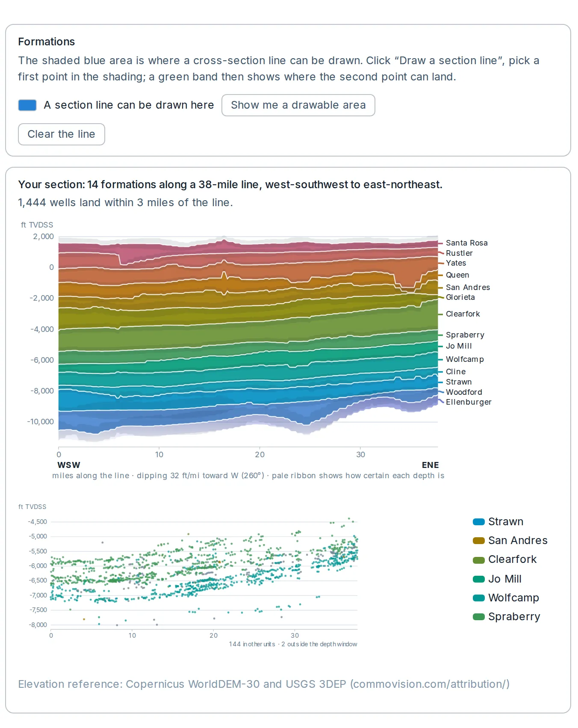
Task: Click the San Andres entry in scatter legend
Action: pos(510,541)
